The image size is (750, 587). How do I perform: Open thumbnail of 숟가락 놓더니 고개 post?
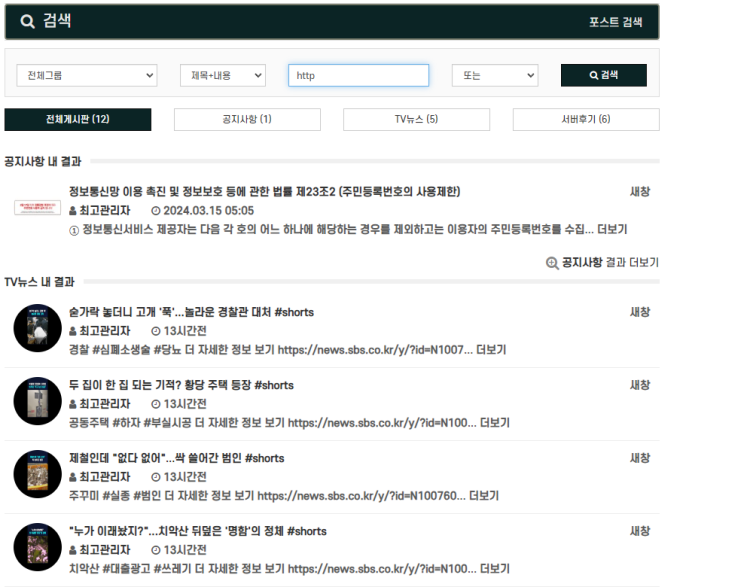coord(38,328)
